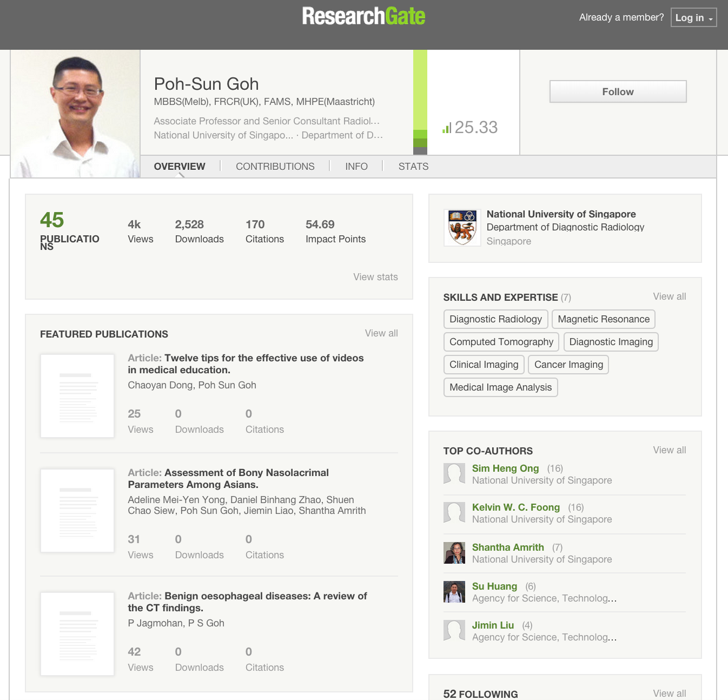Open the INFO tab
The height and width of the screenshot is (700, 728).
[356, 167]
